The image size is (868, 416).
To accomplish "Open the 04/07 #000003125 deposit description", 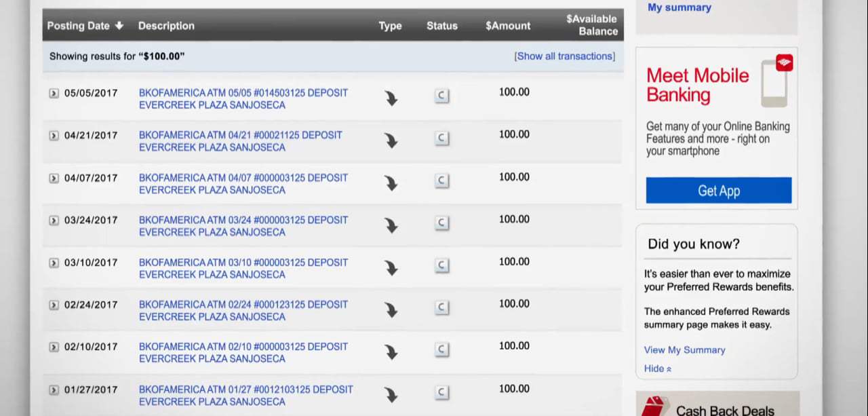I will (243, 184).
